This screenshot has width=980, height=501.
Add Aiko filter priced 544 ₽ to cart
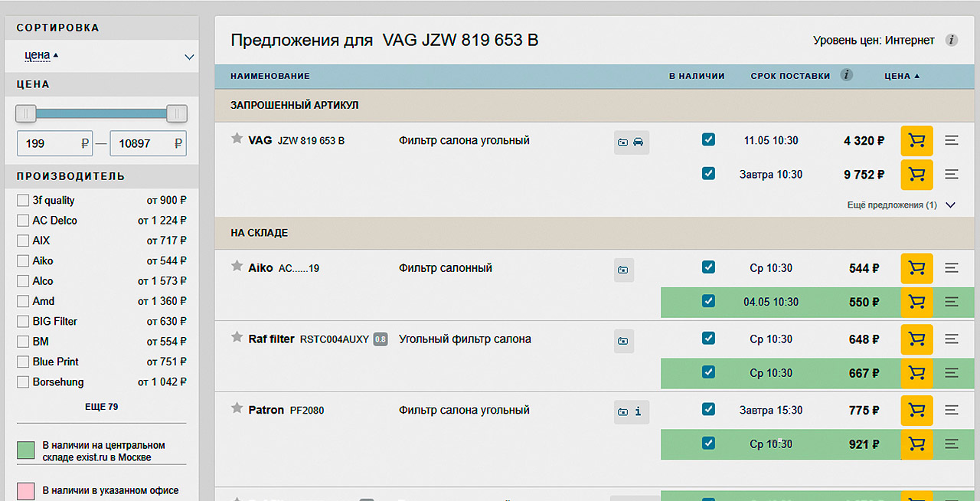[916, 268]
